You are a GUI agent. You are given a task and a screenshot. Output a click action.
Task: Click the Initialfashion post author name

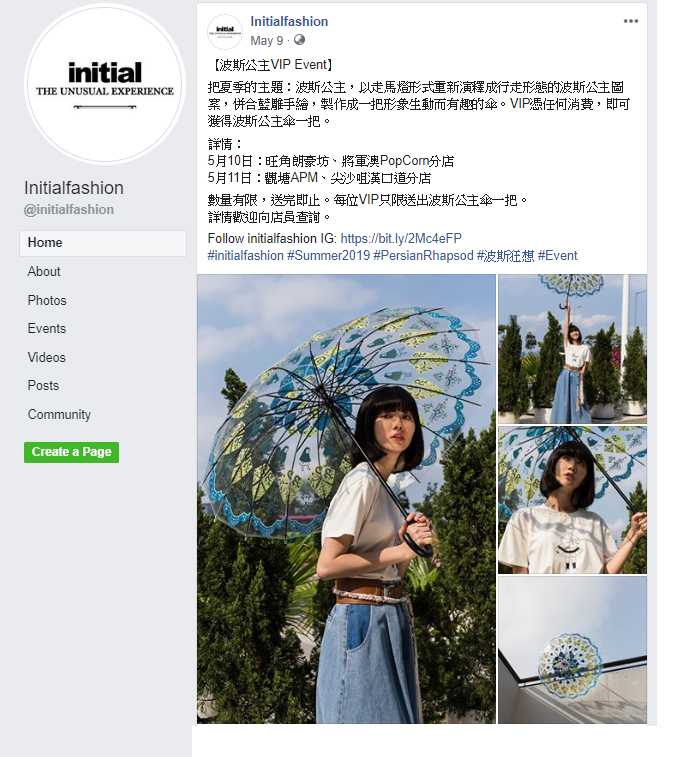[x=289, y=22]
